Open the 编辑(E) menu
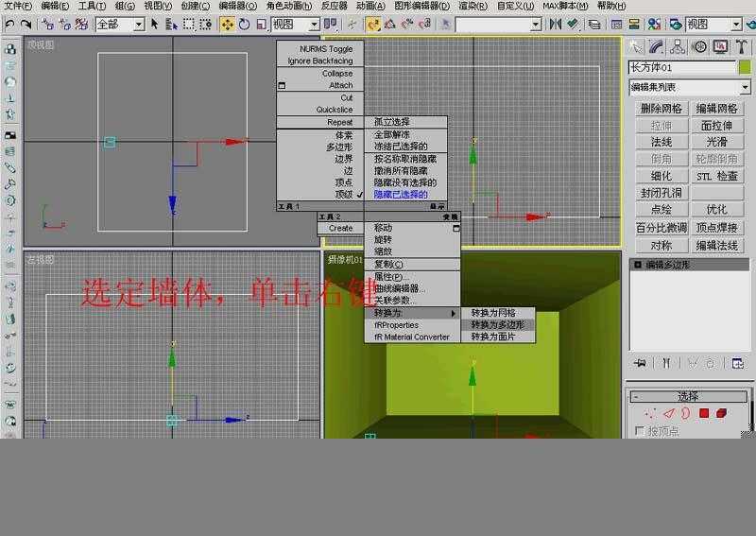 pos(55,6)
